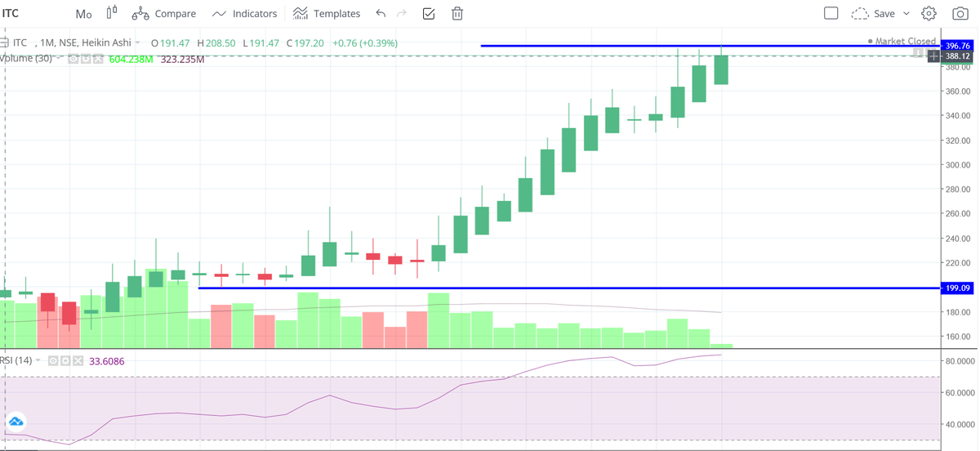
Task: Click the volume value 604.238M
Action: 131,59
